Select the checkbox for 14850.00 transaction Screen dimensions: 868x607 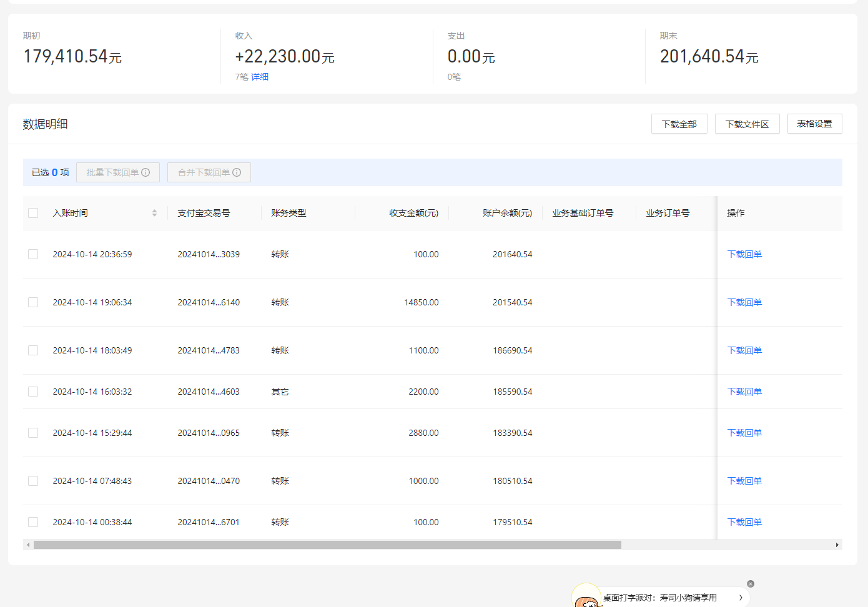[x=33, y=302]
